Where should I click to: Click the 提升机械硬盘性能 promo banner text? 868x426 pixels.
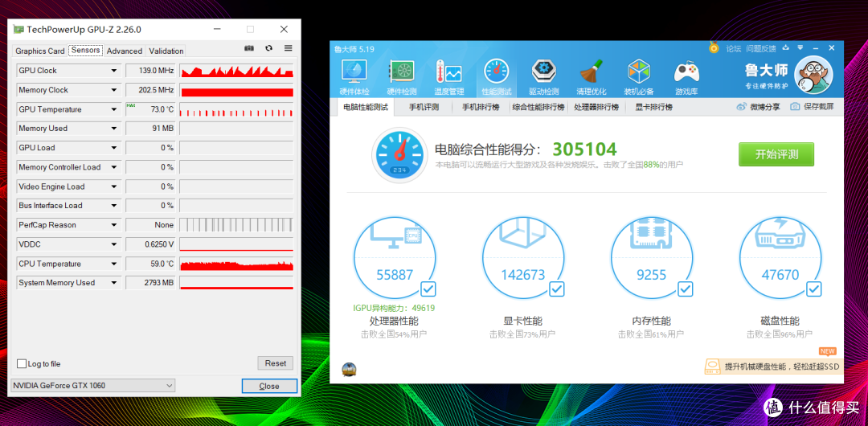pos(782,367)
